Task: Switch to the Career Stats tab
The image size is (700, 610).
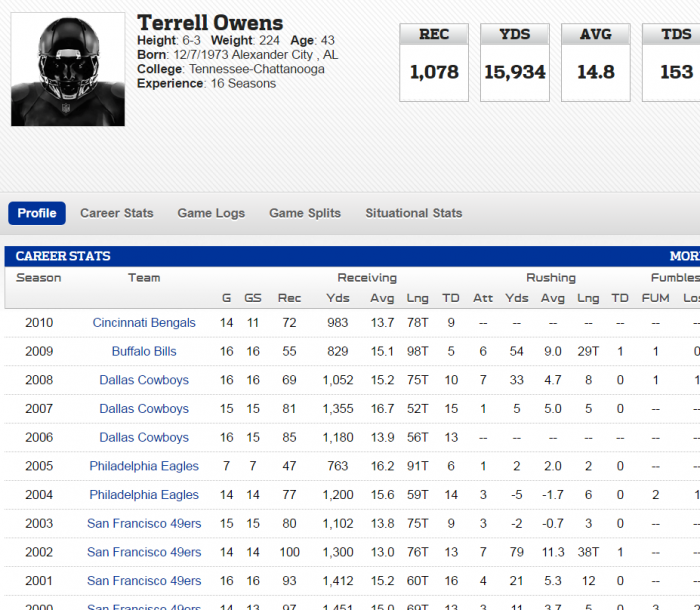Action: coord(117,213)
